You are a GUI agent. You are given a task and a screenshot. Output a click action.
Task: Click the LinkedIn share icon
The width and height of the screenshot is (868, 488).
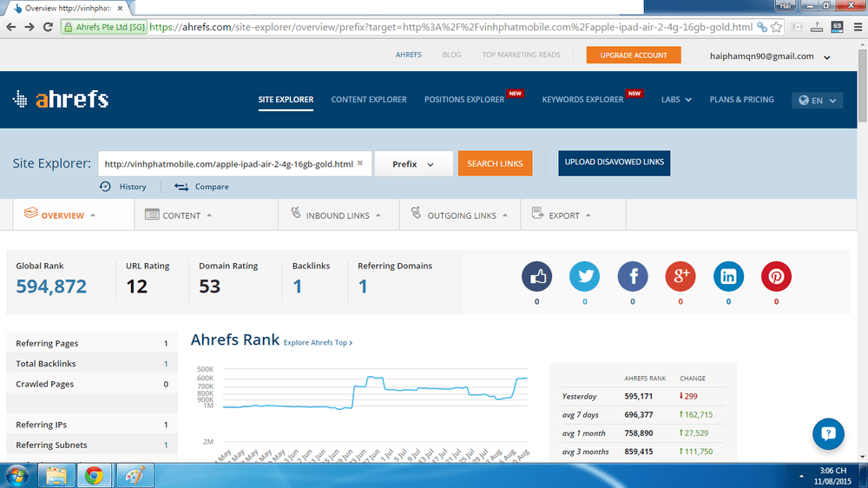pos(728,276)
